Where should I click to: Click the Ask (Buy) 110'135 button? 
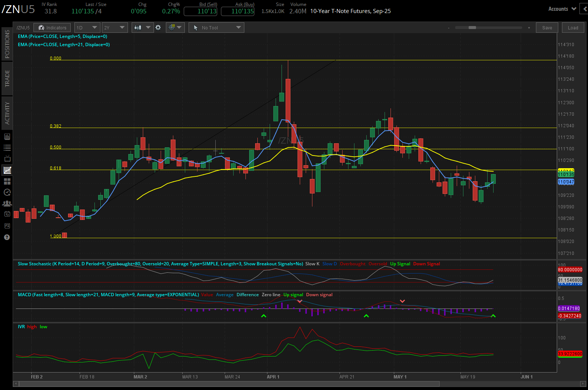[x=238, y=11]
